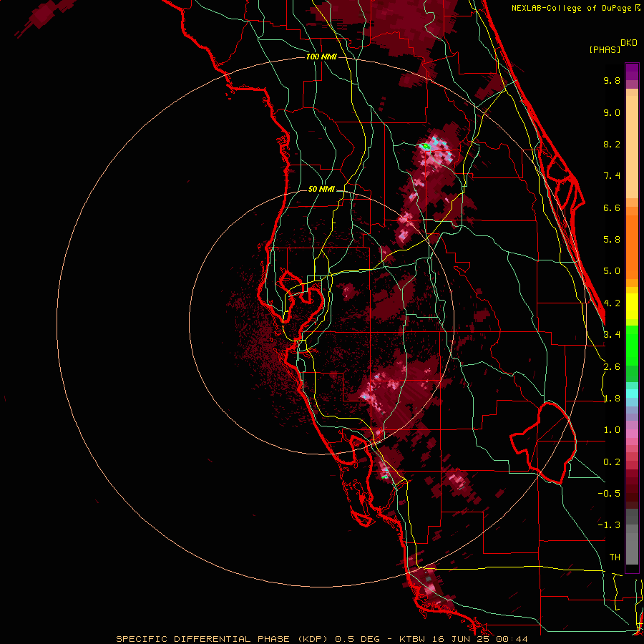The width and height of the screenshot is (644, 644).
Task: Click the 2.6 value on the color scale
Action: 612,367
